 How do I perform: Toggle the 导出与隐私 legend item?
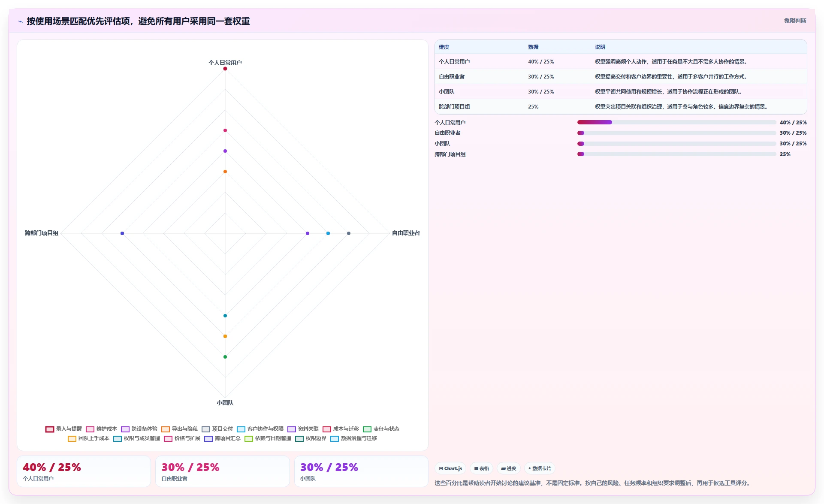[x=179, y=429]
